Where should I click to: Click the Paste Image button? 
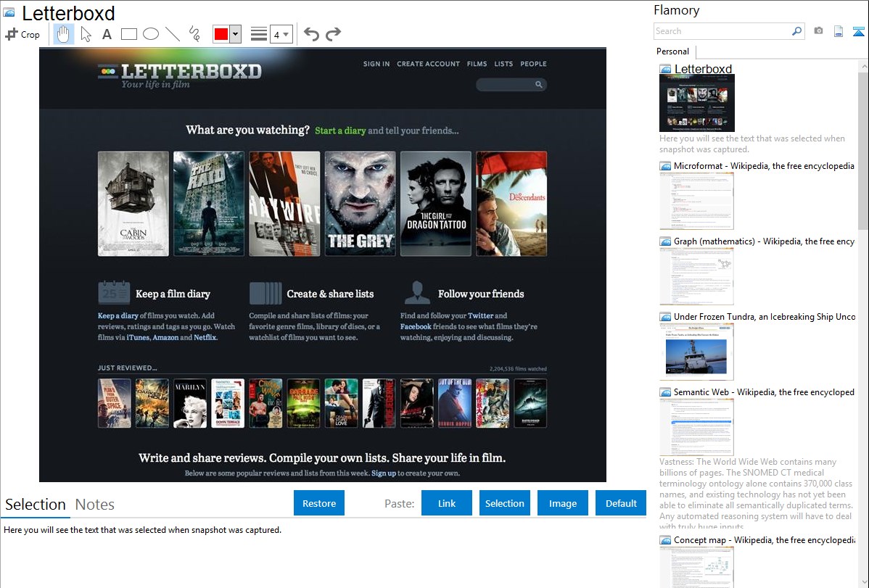[x=562, y=503]
